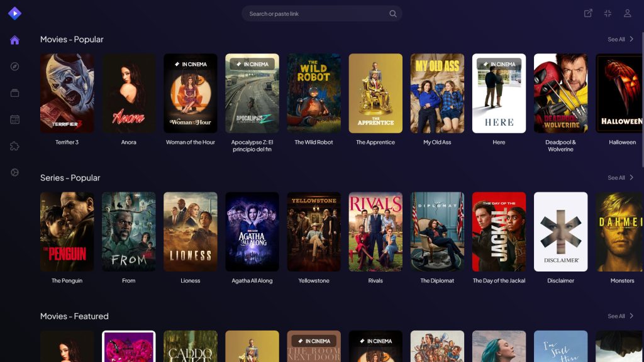
Task: Open The Apprentice poster in Movies - Popular
Action: tap(375, 93)
